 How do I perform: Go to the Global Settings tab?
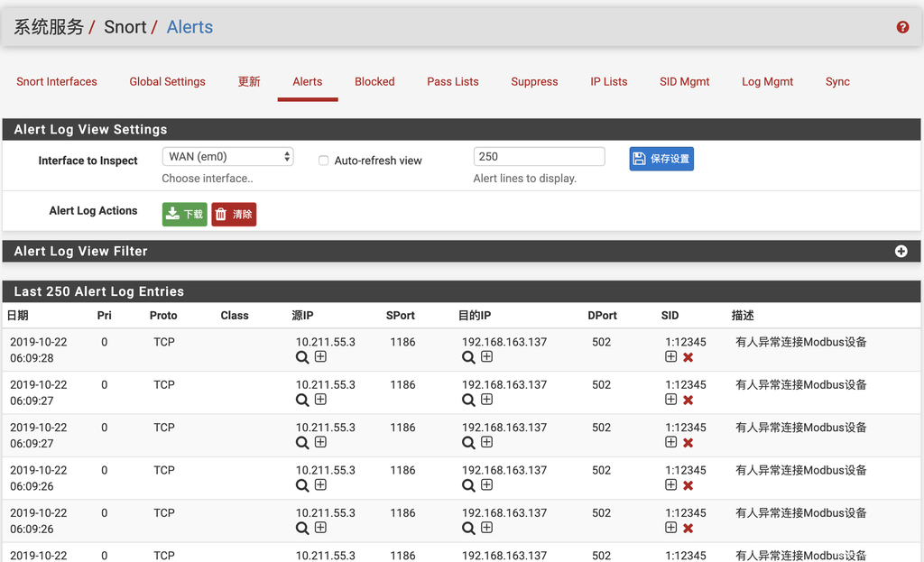[167, 81]
